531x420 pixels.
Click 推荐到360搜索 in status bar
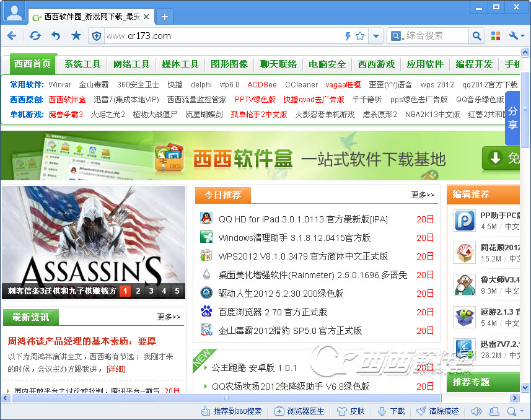[231, 411]
